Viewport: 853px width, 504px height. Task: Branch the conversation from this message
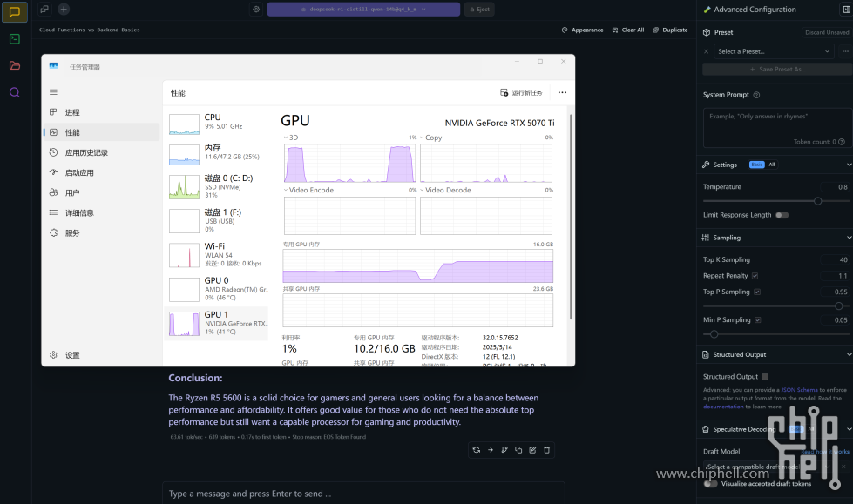(x=504, y=450)
